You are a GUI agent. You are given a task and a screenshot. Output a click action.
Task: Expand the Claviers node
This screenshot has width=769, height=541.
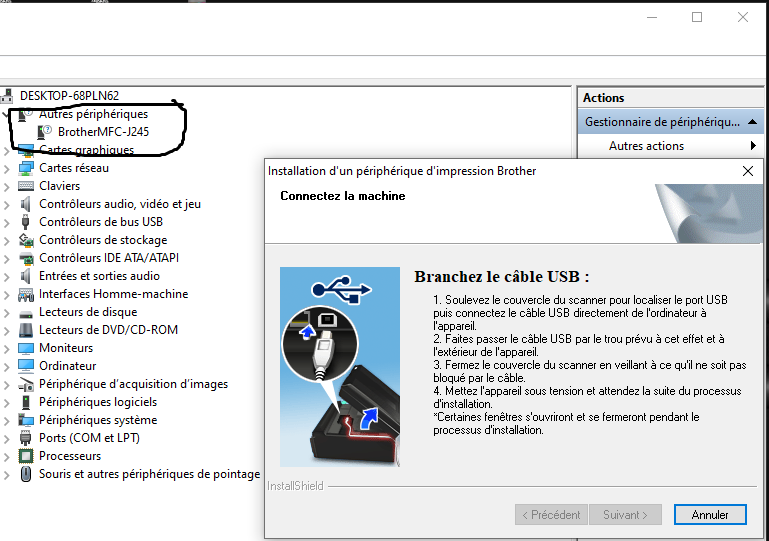tap(6, 187)
